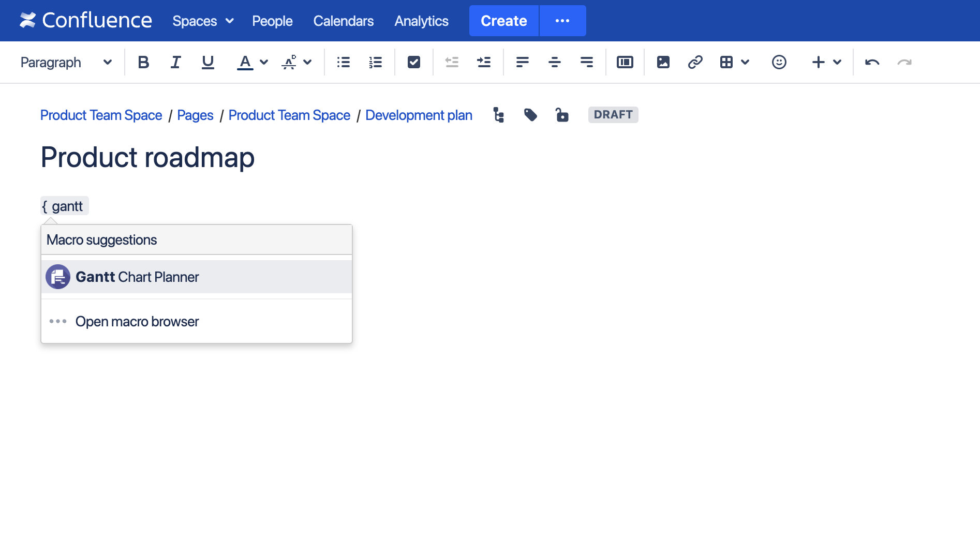The width and height of the screenshot is (980, 542).
Task: Toggle italic formatting
Action: click(x=175, y=62)
